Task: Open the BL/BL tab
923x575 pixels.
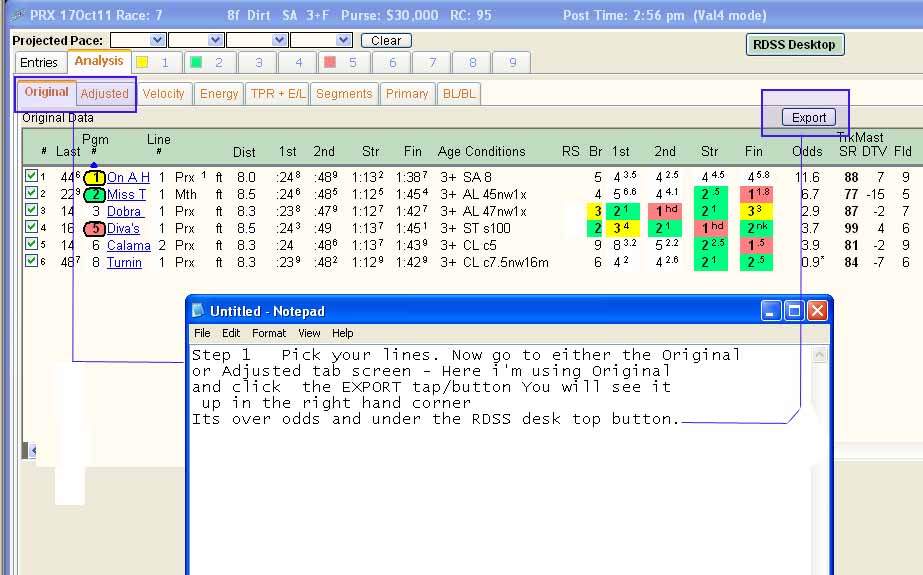Action: (459, 94)
